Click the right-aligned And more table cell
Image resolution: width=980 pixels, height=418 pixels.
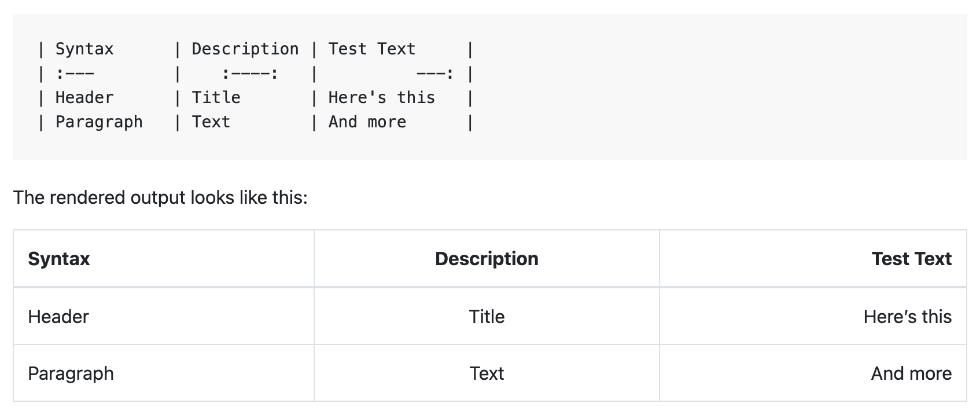click(x=911, y=373)
